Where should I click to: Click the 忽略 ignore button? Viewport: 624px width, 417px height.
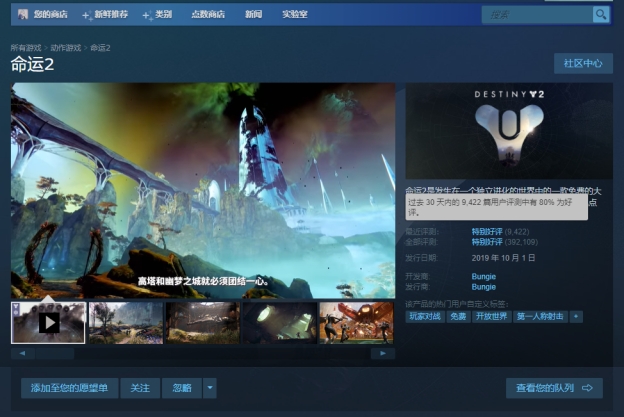pos(182,388)
